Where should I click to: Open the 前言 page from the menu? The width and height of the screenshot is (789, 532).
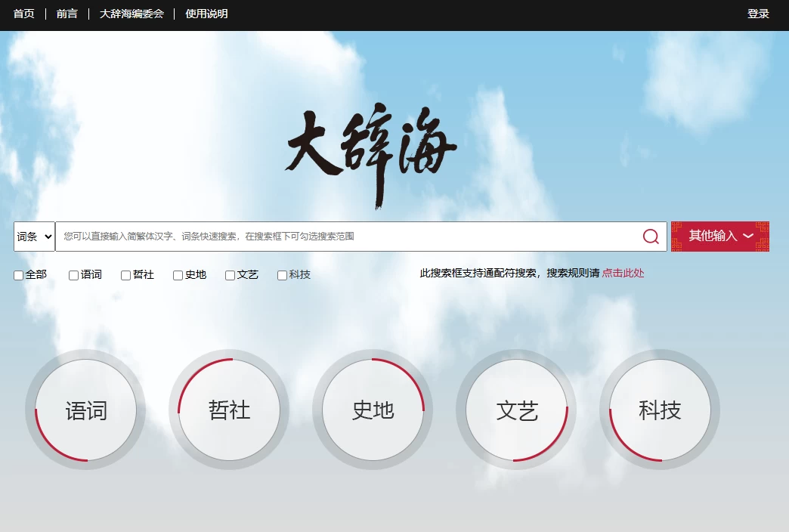(67, 13)
